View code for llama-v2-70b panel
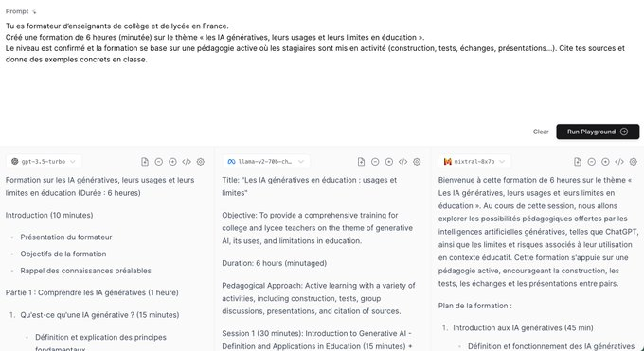The width and height of the screenshot is (644, 351). [x=402, y=162]
